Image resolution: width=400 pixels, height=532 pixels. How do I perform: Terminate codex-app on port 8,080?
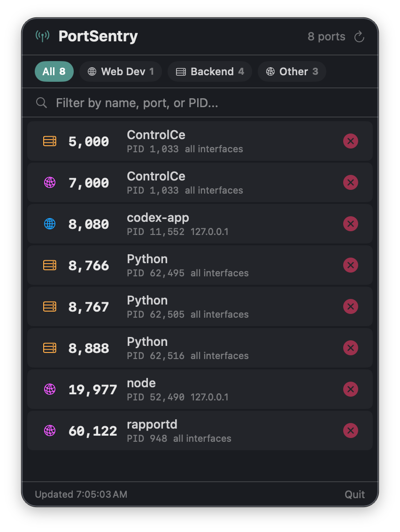(350, 224)
